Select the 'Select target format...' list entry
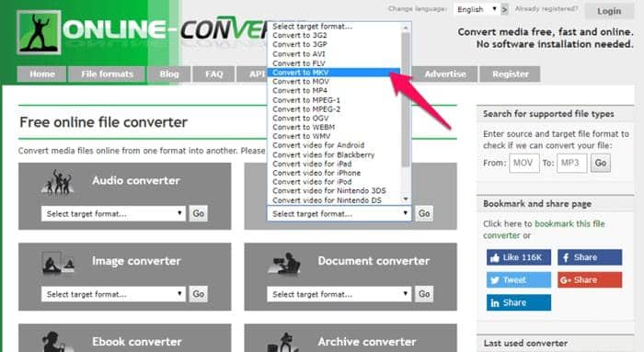Image resolution: width=644 pixels, height=352 pixels. tap(334, 27)
